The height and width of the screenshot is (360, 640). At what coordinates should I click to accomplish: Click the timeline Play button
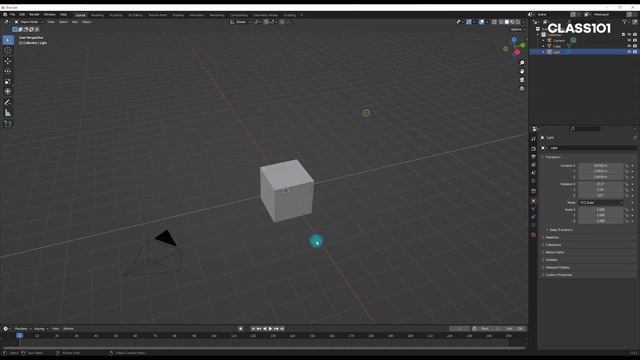[270, 329]
